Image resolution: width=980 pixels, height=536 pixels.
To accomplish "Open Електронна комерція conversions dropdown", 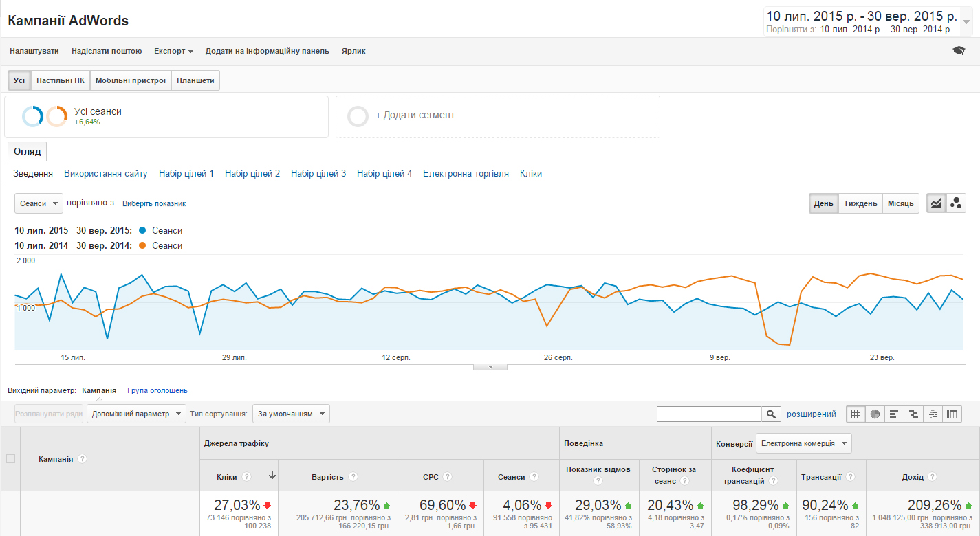I will 804,443.
